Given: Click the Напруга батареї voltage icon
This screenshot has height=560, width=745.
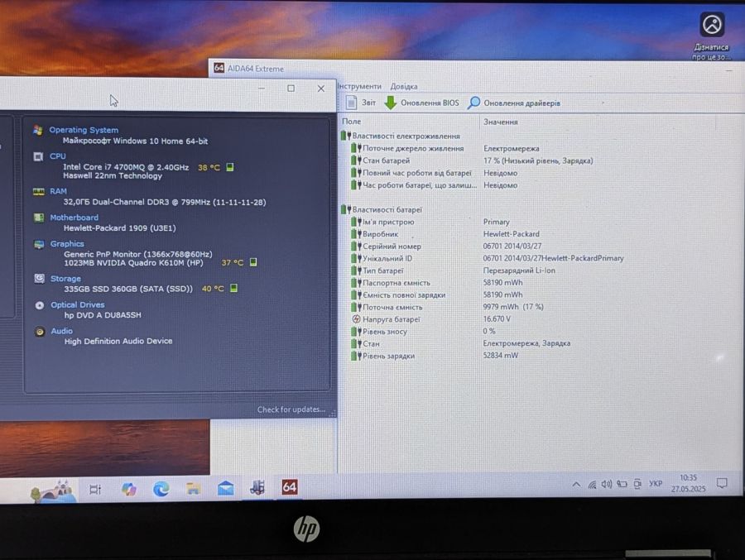Looking at the screenshot, I should [356, 319].
